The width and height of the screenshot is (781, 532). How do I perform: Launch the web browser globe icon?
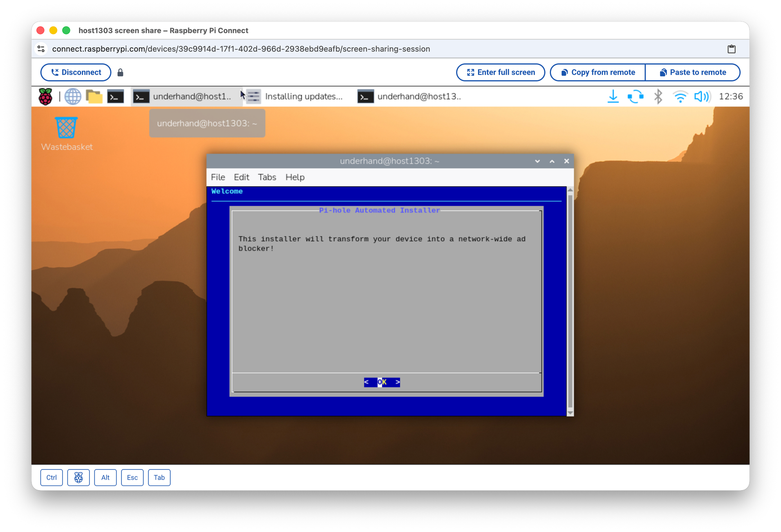(73, 96)
